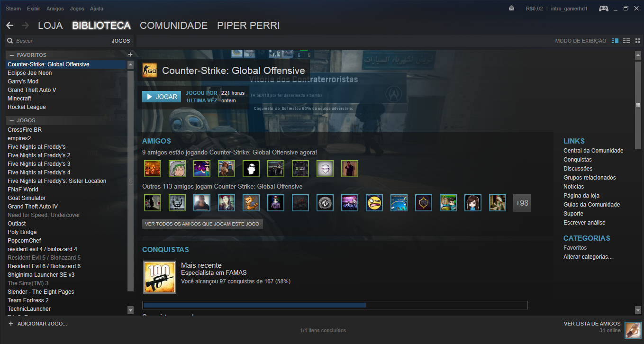Collapse the FAVORITOS category
The image size is (644, 344).
[x=12, y=55]
